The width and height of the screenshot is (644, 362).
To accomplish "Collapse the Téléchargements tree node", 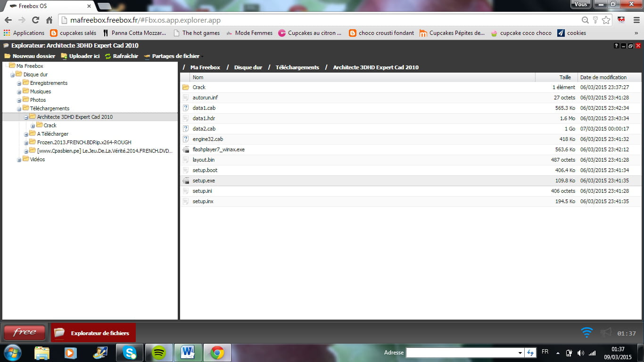I will [x=19, y=109].
